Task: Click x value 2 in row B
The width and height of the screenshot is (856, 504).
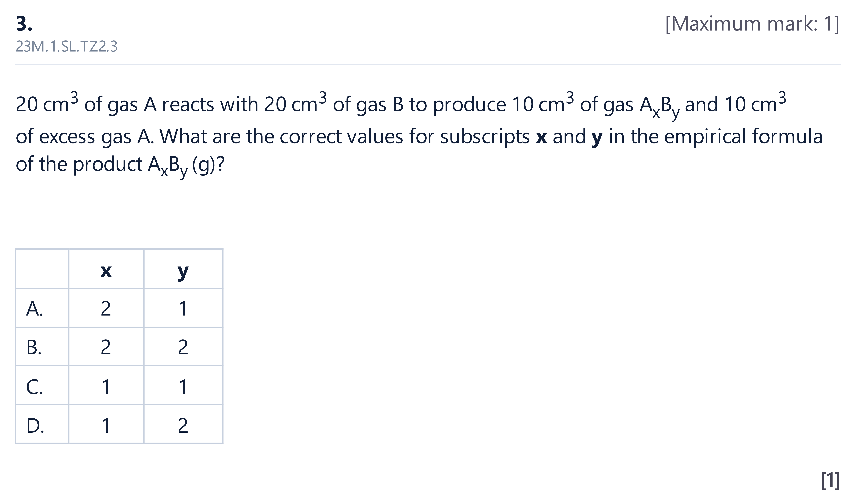Action: 106,347
